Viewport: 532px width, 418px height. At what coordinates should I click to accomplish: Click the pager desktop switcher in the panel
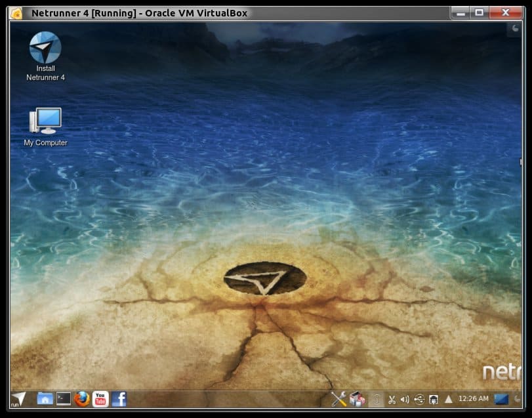point(376,398)
